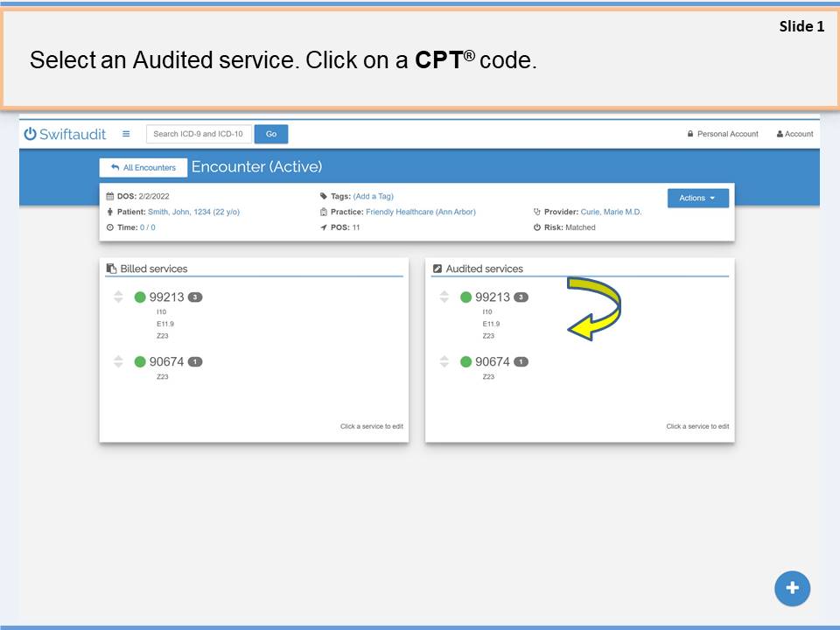840x630 pixels.
Task: Click the Billed services panel icon
Action: pyautogui.click(x=111, y=269)
